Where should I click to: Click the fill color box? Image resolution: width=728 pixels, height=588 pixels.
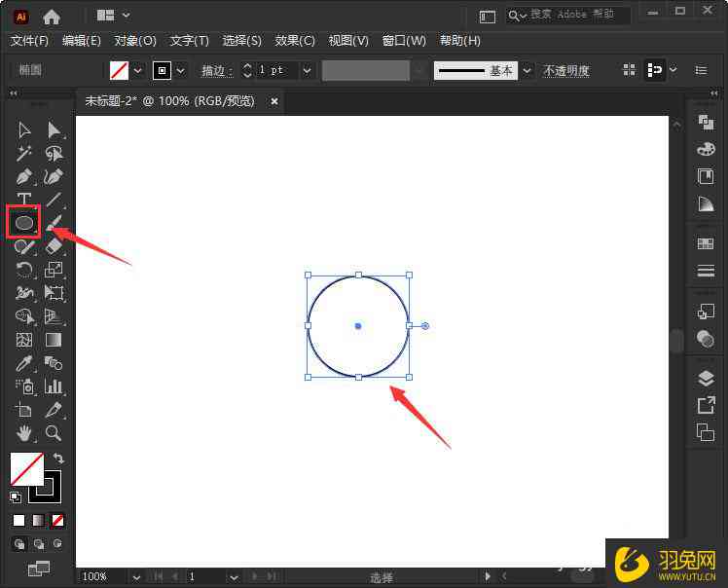point(27,469)
